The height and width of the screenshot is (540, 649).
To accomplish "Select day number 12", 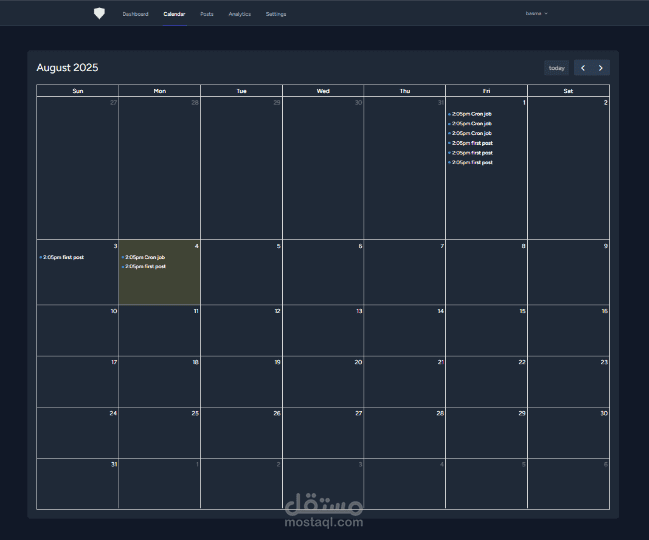I will (x=277, y=311).
